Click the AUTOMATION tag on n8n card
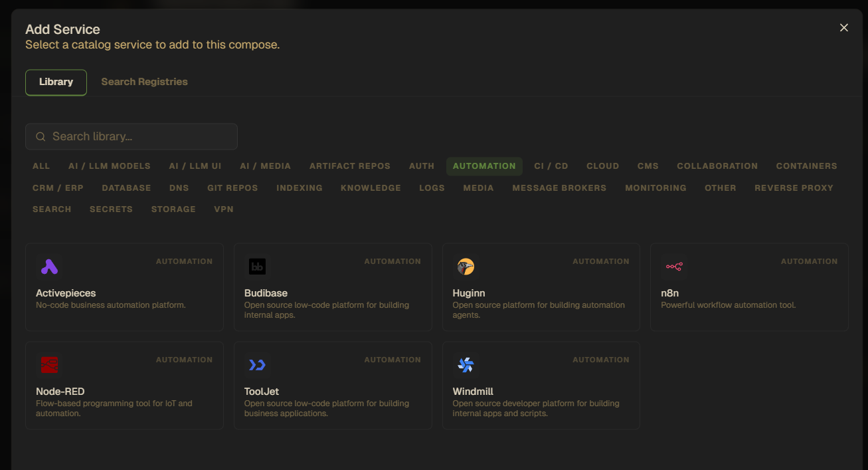The width and height of the screenshot is (868, 470). 809,261
